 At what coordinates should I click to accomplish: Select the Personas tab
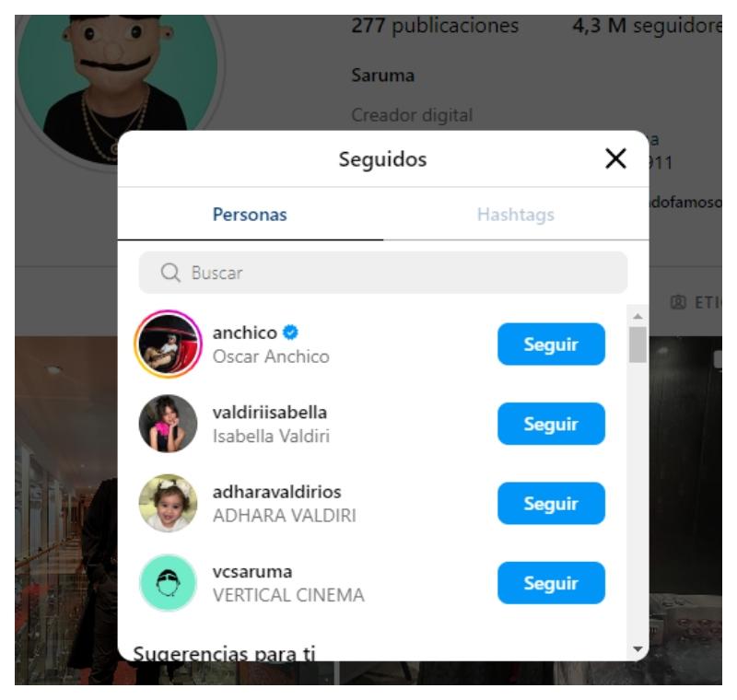250,215
